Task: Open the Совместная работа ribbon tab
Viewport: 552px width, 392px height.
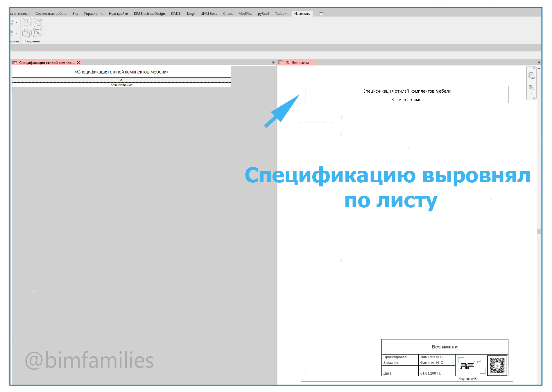Action: 51,14
